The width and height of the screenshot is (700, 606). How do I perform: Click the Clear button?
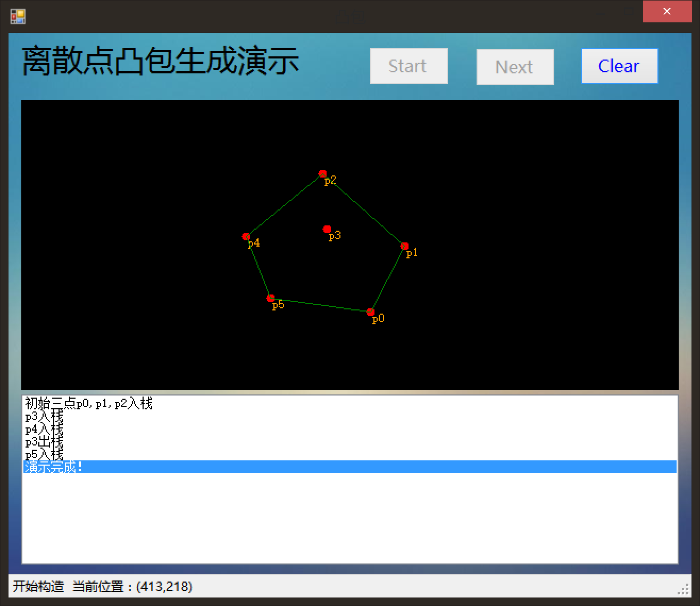click(619, 66)
